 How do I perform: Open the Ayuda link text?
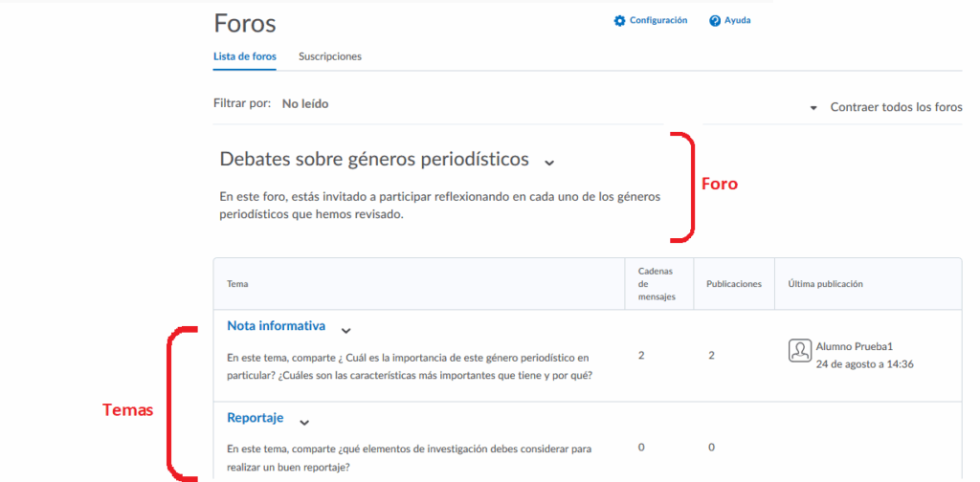737,21
